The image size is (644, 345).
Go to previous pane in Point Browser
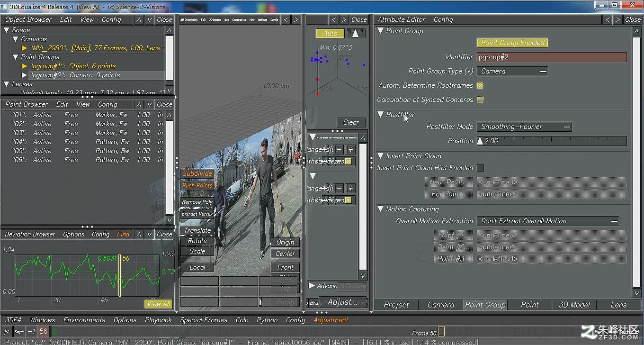pyautogui.click(x=139, y=104)
